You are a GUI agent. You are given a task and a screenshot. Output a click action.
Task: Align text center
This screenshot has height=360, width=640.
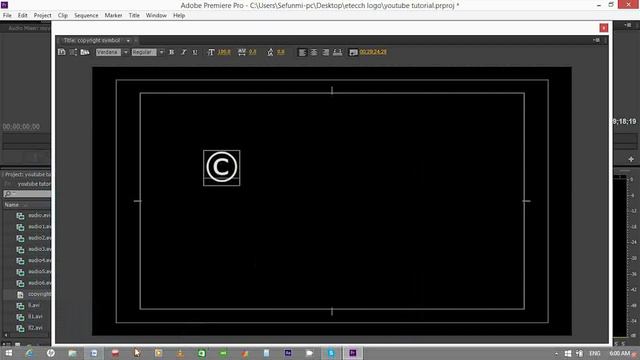pyautogui.click(x=314, y=52)
